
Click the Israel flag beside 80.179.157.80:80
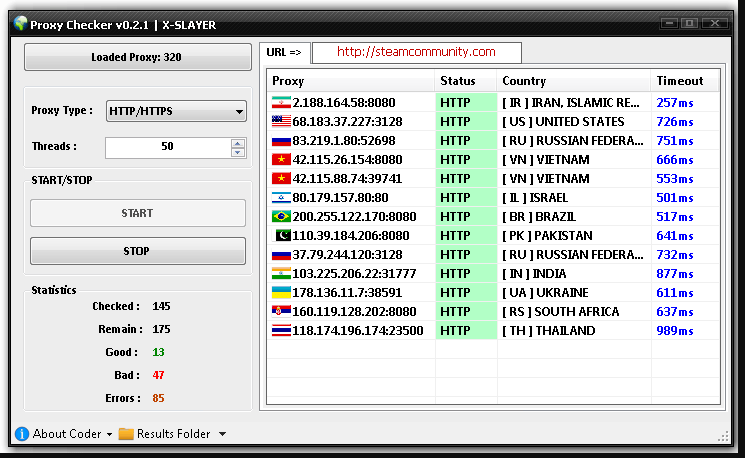[x=281, y=198]
